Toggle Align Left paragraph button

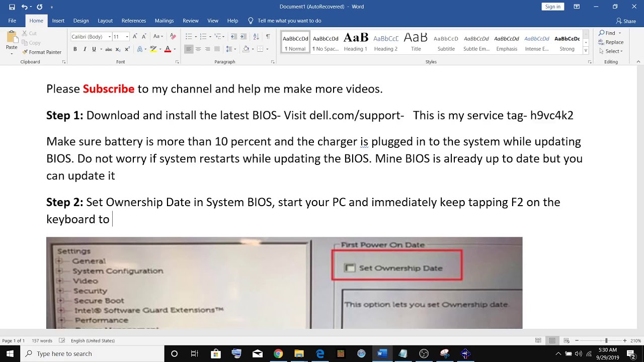[x=189, y=49]
